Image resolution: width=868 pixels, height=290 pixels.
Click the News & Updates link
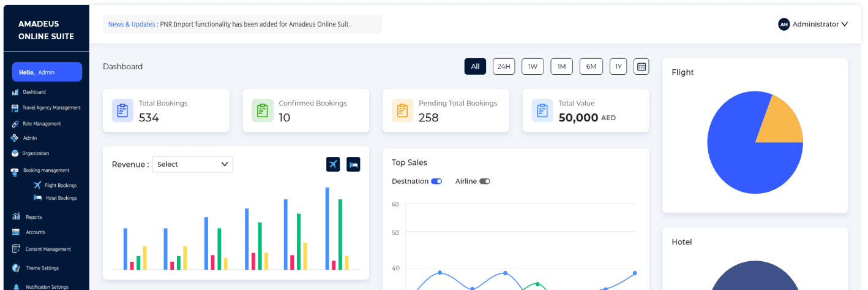click(x=132, y=25)
